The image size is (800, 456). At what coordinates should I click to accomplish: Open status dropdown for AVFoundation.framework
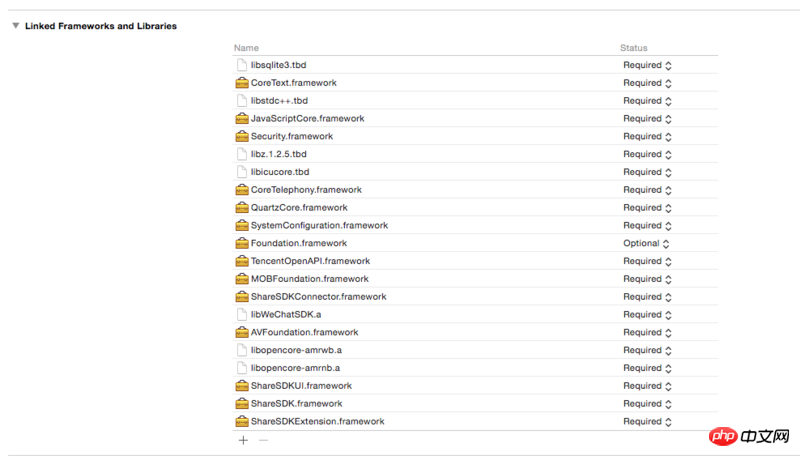647,332
